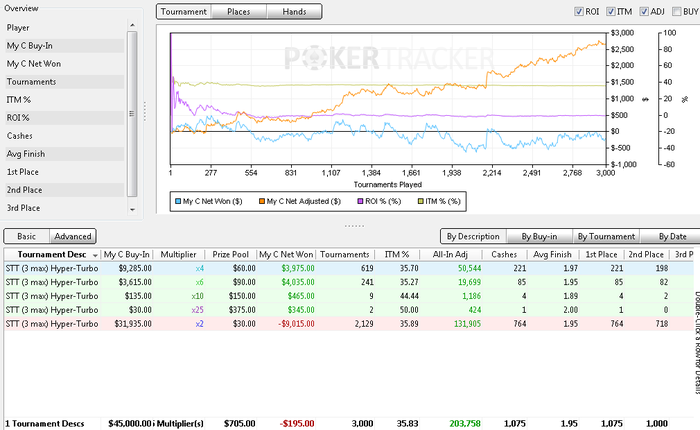Select Avg Finish in the Overview list
The height and width of the screenshot is (430, 700).
(x=64, y=154)
